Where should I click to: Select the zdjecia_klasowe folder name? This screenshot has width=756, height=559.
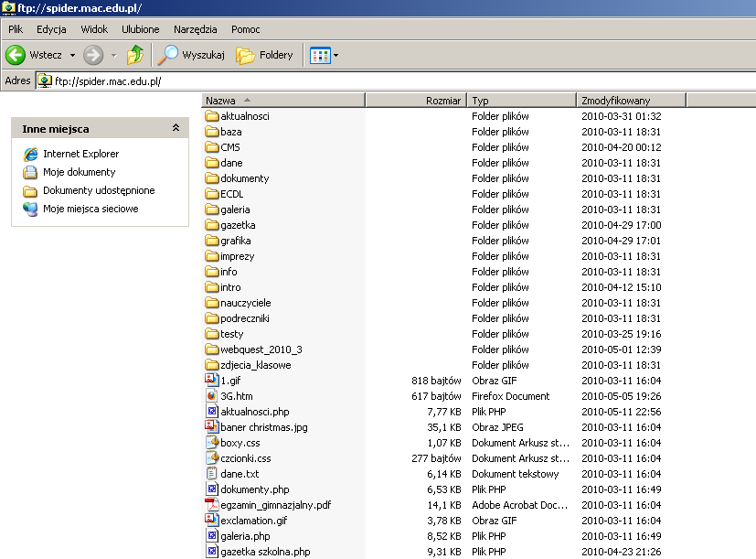[256, 365]
